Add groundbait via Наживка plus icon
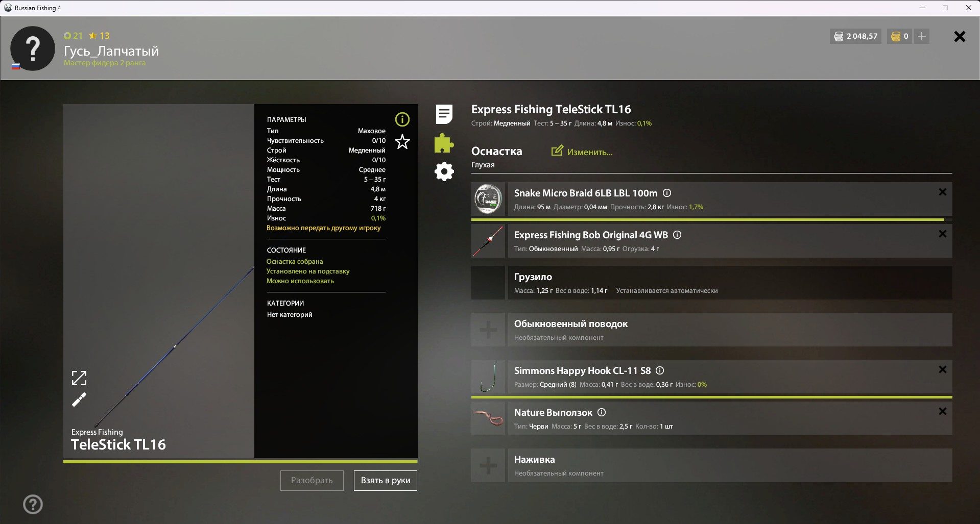The height and width of the screenshot is (524, 980). pos(488,465)
